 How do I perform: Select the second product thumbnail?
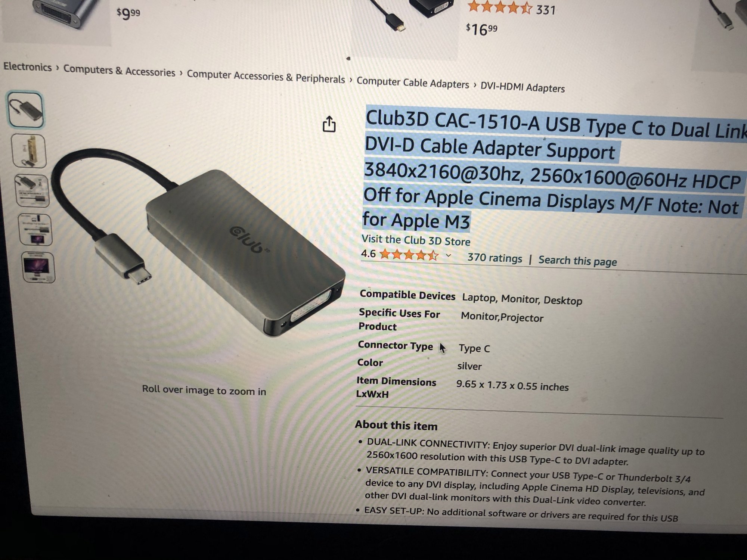coord(29,151)
